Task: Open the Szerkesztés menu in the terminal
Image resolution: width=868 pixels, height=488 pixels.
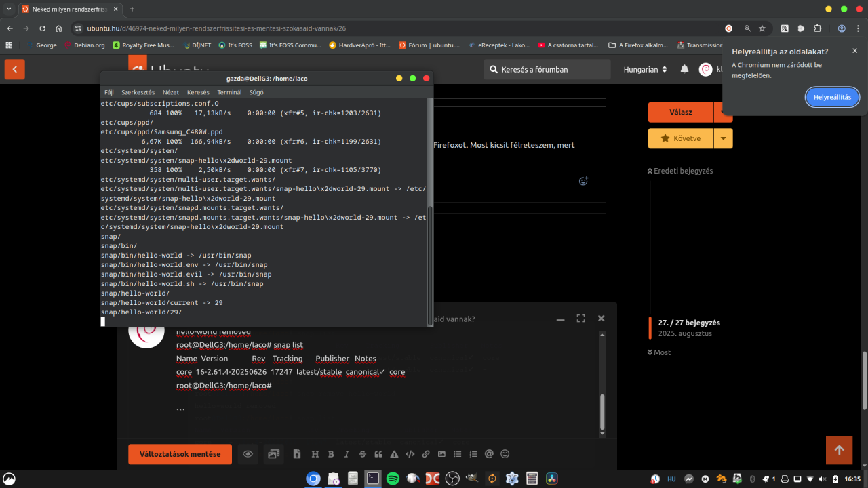Action: point(138,92)
